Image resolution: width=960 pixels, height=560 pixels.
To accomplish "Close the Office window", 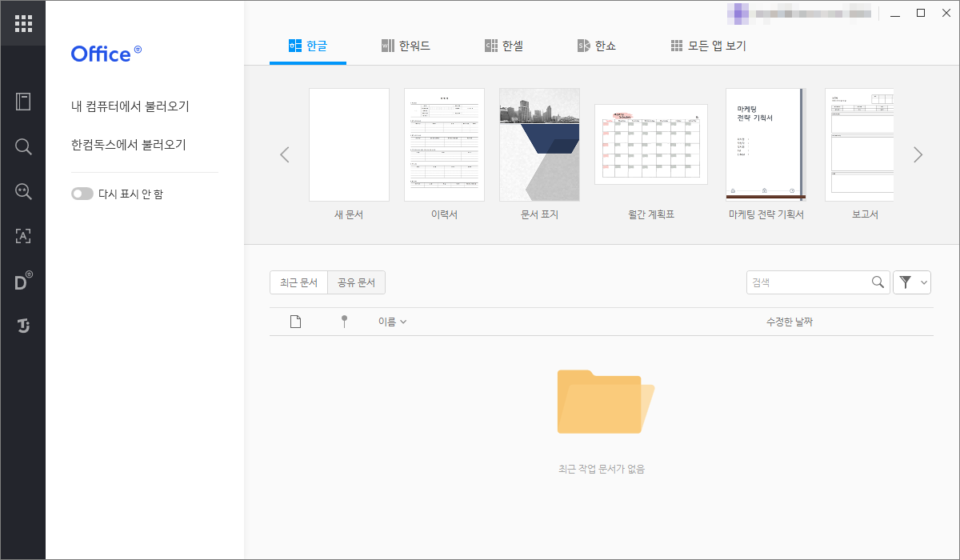I will point(945,13).
